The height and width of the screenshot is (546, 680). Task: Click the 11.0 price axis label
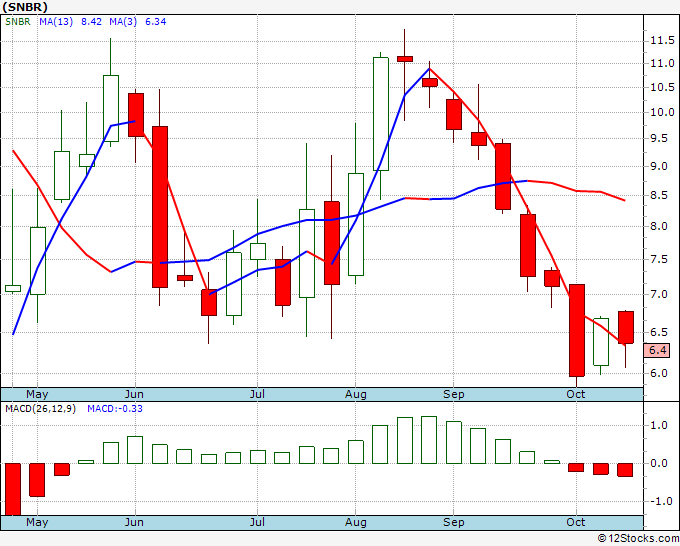662,63
